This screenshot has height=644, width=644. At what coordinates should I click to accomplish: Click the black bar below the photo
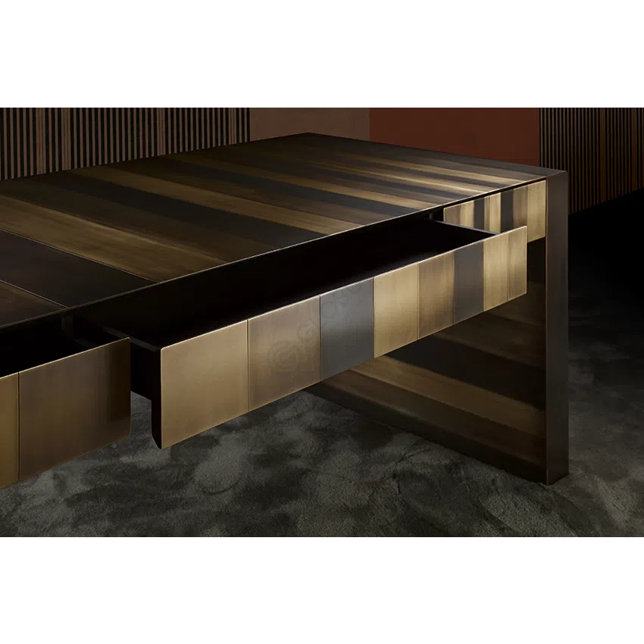322,591
